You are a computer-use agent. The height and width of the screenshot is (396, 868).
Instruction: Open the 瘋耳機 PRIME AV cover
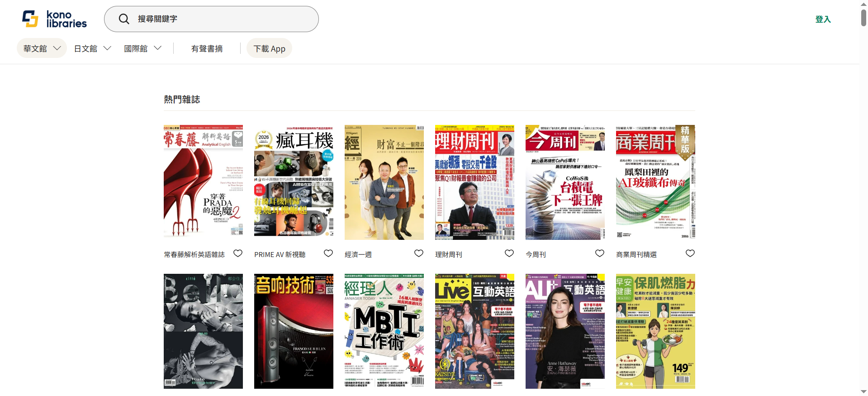(x=294, y=182)
